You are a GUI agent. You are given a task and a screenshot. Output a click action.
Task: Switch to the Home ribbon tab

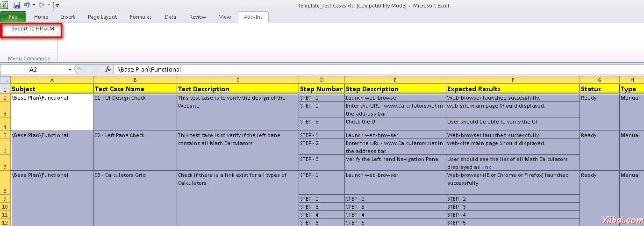tap(41, 17)
